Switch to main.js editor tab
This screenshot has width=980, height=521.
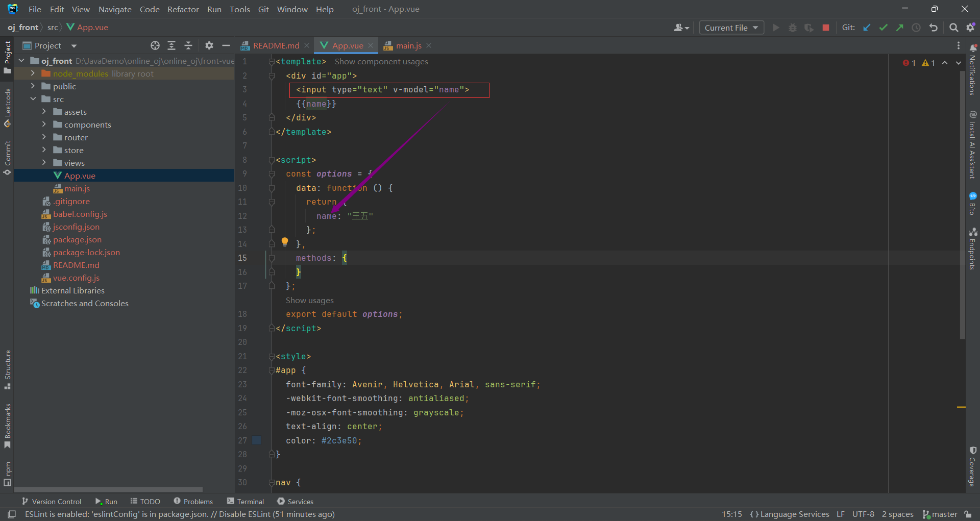tap(408, 45)
